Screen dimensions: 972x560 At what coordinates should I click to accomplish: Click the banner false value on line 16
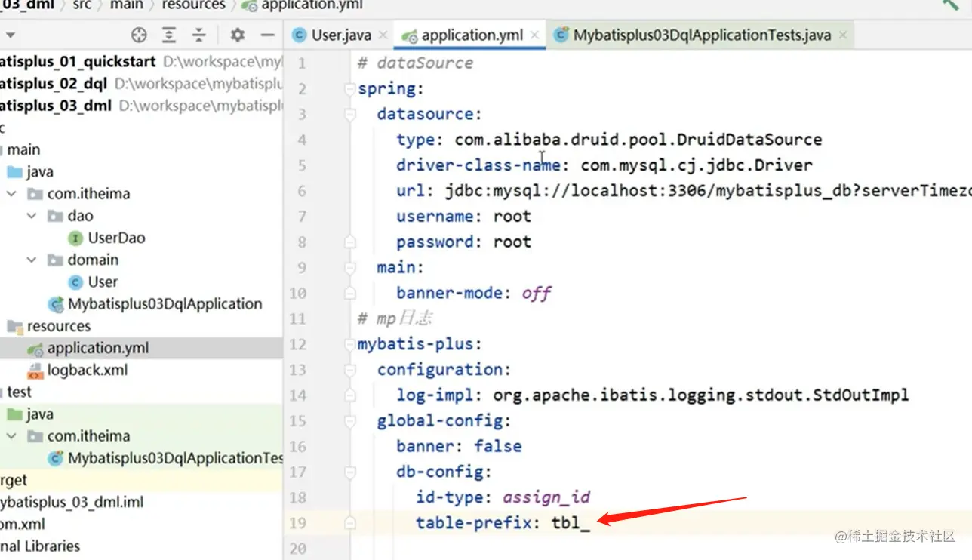point(498,446)
